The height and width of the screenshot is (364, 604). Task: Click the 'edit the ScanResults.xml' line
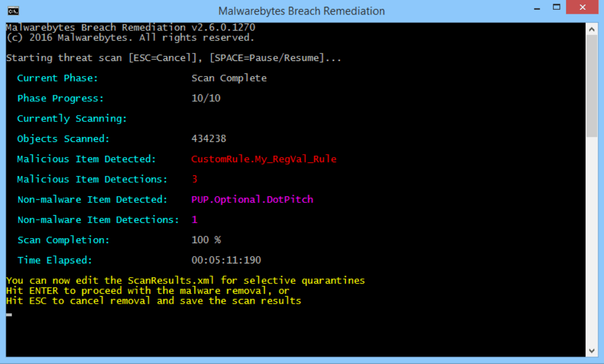point(185,281)
